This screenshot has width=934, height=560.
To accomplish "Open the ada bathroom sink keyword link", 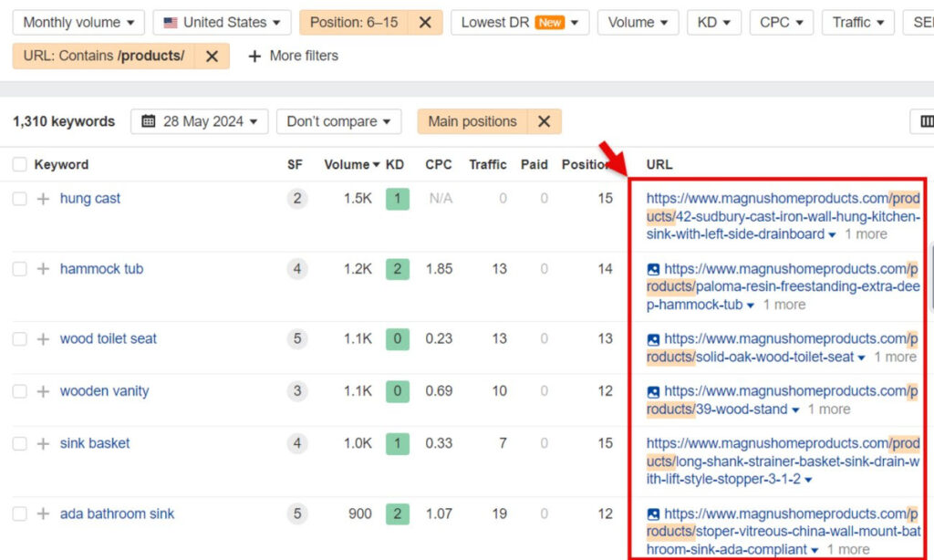I will [x=117, y=513].
